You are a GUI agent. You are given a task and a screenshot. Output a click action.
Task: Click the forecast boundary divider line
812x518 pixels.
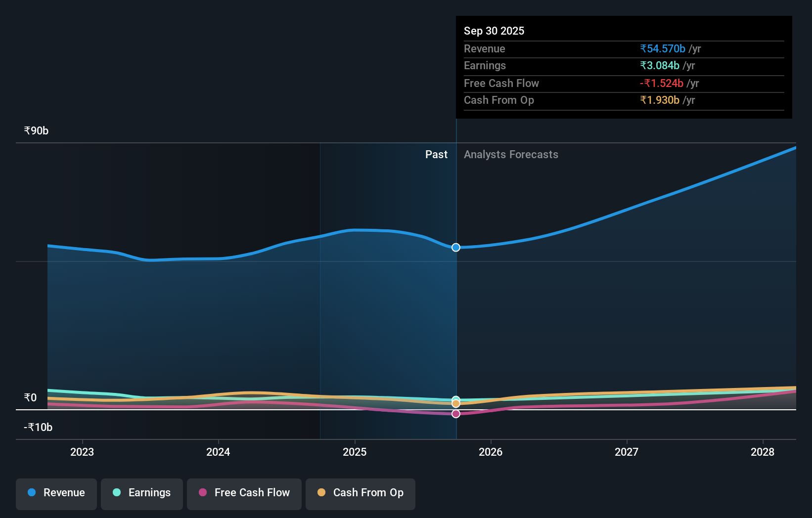coord(455,297)
